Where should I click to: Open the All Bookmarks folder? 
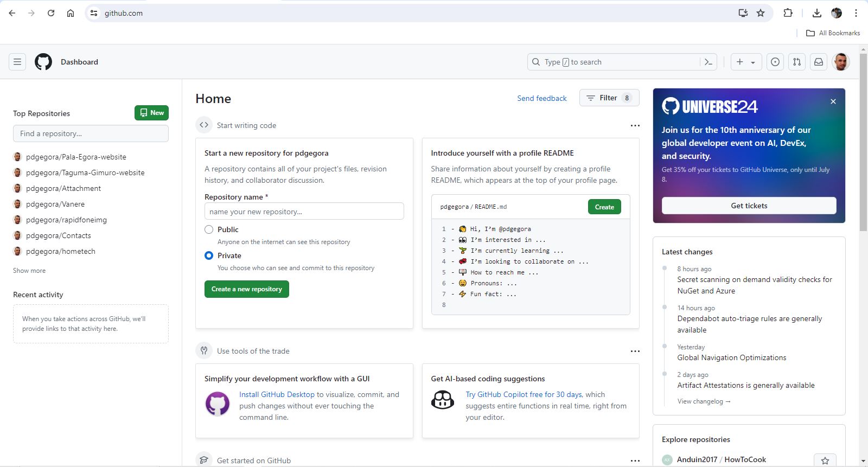833,33
